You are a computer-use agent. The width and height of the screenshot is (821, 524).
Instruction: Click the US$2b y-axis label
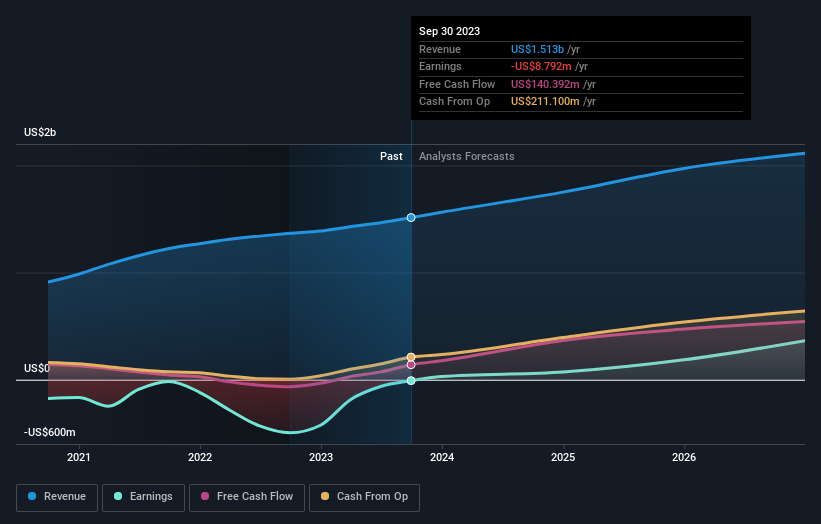tap(40, 132)
